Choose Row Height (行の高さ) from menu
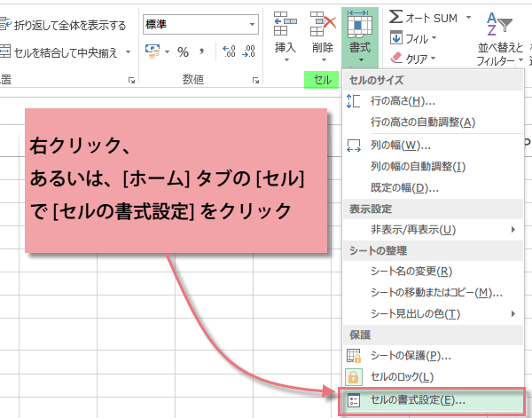This screenshot has width=532, height=418. 408,100
